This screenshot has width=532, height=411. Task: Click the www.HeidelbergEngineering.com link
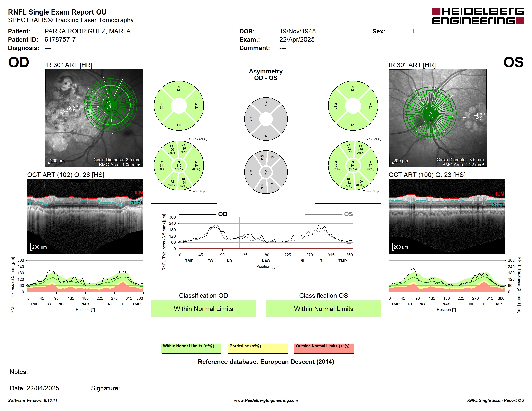point(266,400)
